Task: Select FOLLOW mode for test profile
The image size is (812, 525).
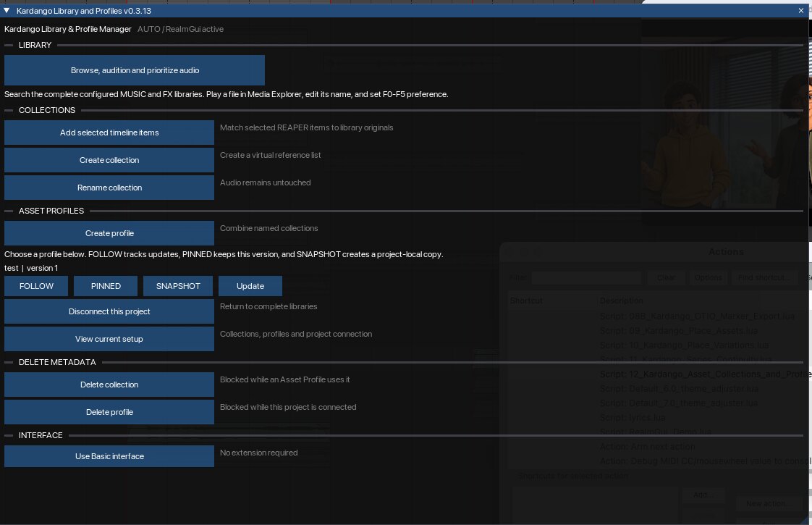Action: coord(36,286)
